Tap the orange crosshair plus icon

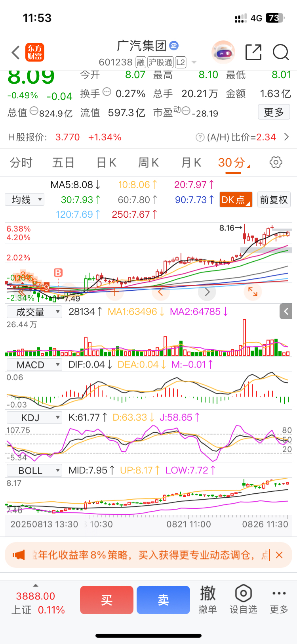[x=115, y=292]
